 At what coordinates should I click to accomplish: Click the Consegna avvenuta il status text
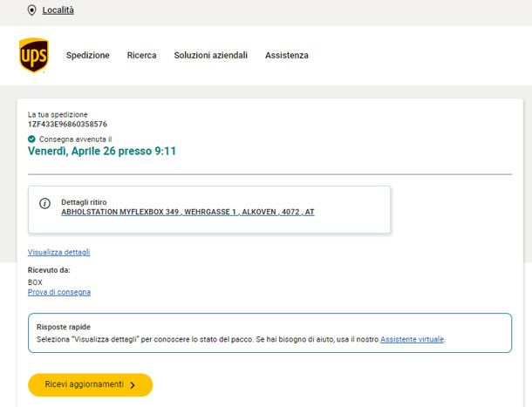pyautogui.click(x=75, y=139)
